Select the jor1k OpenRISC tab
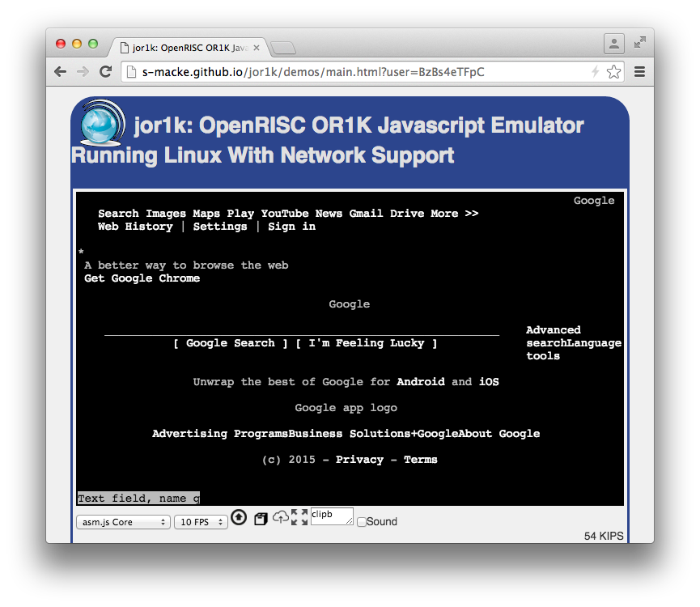This screenshot has width=700, height=607. pos(189,48)
